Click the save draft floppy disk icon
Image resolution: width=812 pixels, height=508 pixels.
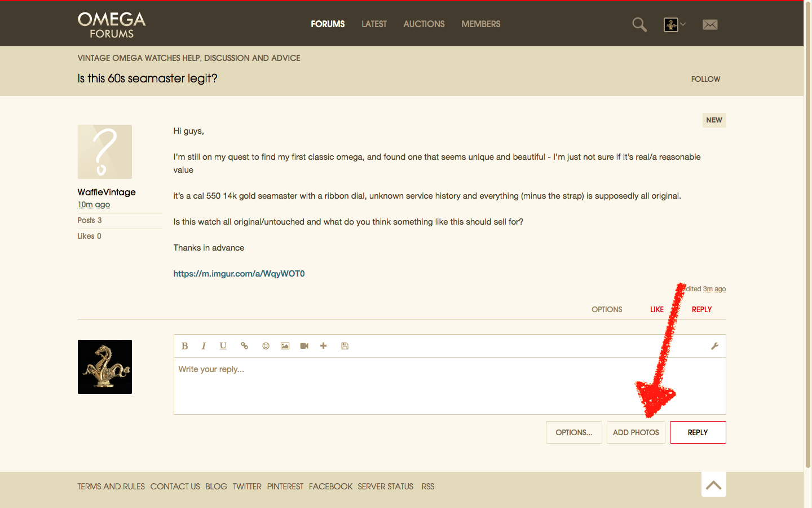pyautogui.click(x=345, y=346)
